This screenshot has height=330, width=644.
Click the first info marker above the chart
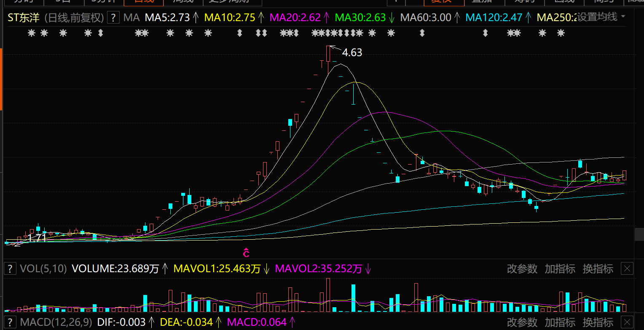31,33
